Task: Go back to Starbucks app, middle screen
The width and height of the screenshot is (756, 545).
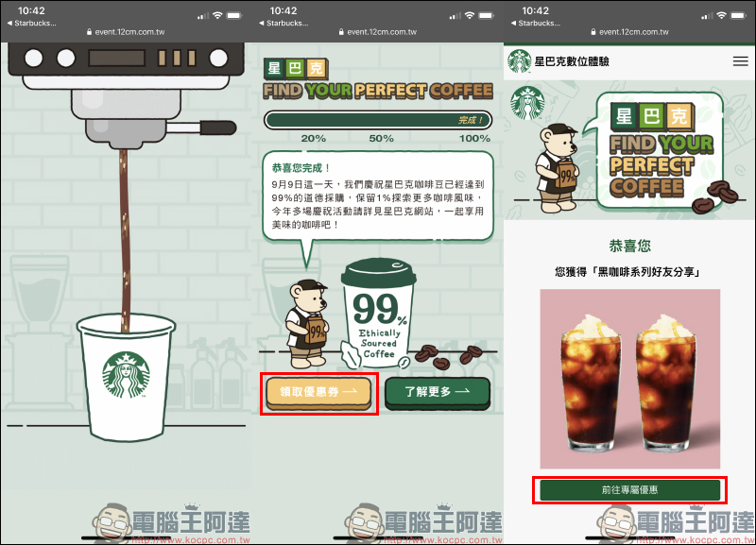Action: [284, 23]
